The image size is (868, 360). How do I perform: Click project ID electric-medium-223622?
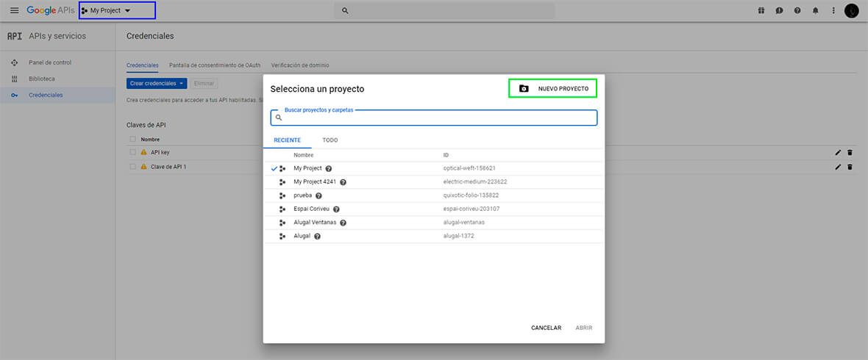point(475,181)
